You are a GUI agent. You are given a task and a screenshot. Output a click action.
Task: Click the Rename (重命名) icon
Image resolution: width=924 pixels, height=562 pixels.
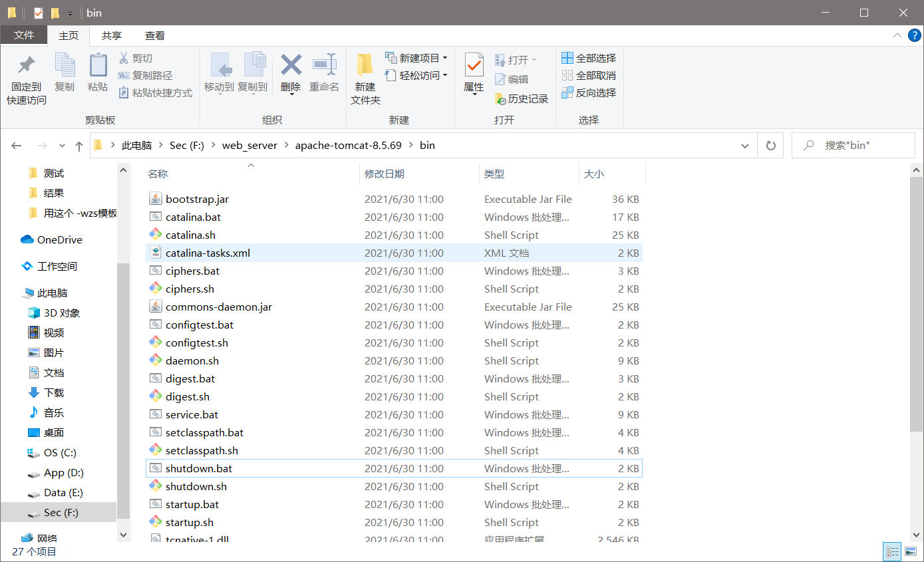pyautogui.click(x=325, y=65)
